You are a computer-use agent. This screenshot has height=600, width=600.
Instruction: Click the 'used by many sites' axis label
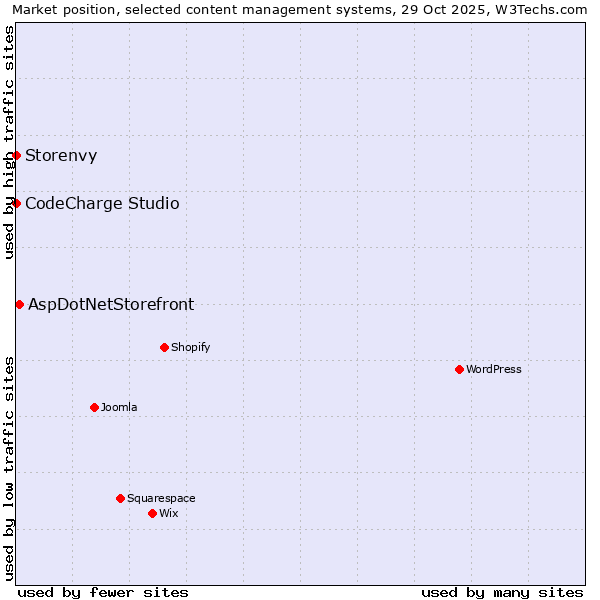[502, 592]
